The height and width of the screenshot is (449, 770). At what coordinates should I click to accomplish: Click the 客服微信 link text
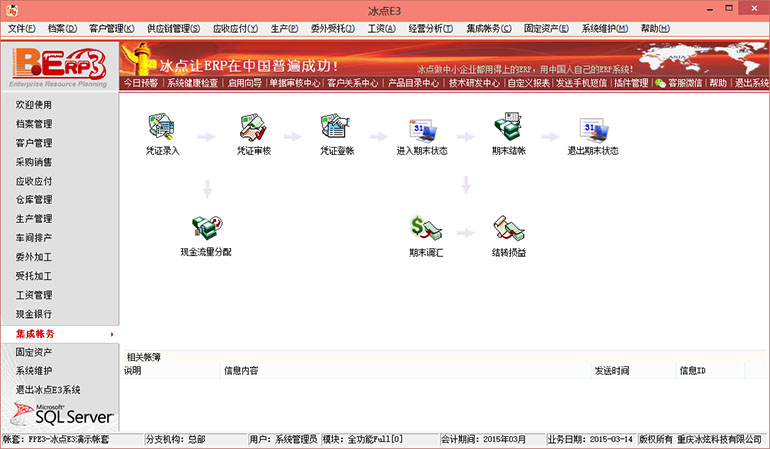[685, 83]
